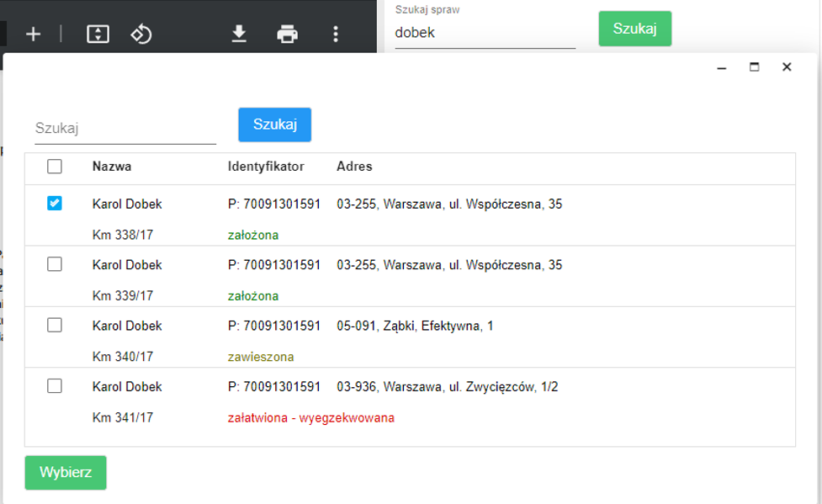
Task: Click Karol Dobek name in Km 340/17 row
Action: tap(127, 326)
